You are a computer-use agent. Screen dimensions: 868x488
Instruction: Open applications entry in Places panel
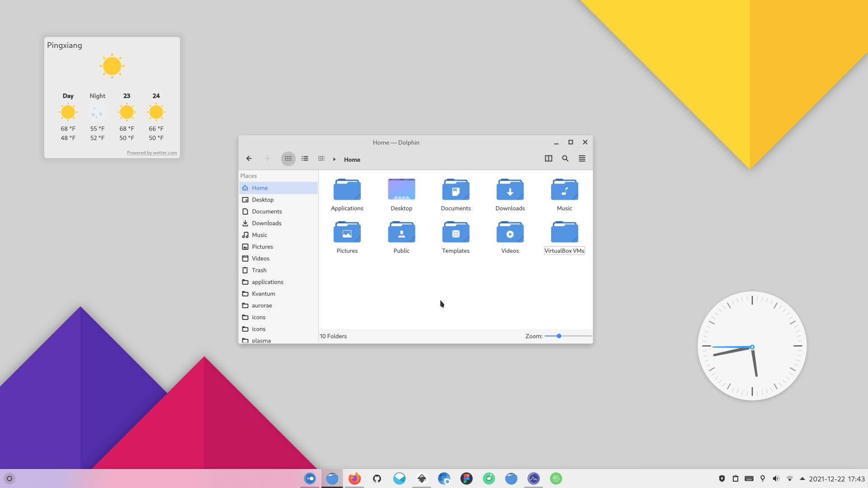[278, 282]
